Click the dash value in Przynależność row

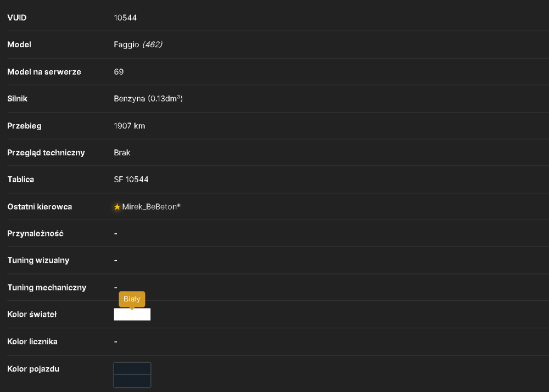click(115, 233)
